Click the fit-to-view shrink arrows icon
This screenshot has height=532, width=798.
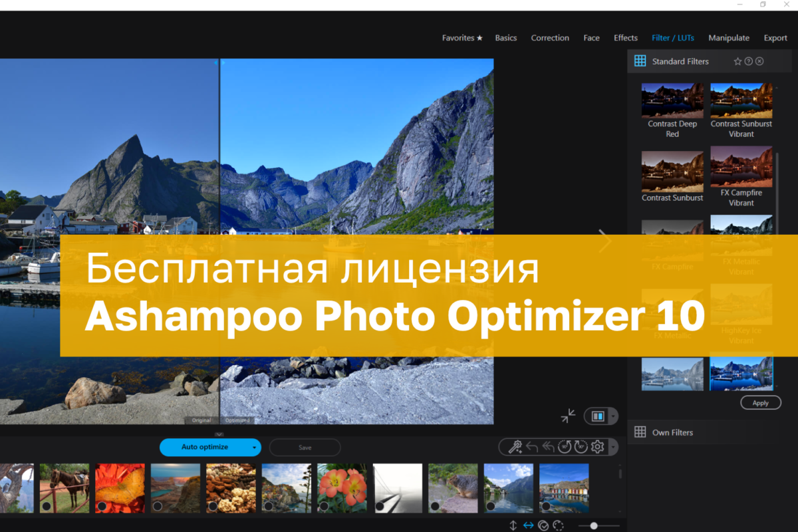click(569, 416)
